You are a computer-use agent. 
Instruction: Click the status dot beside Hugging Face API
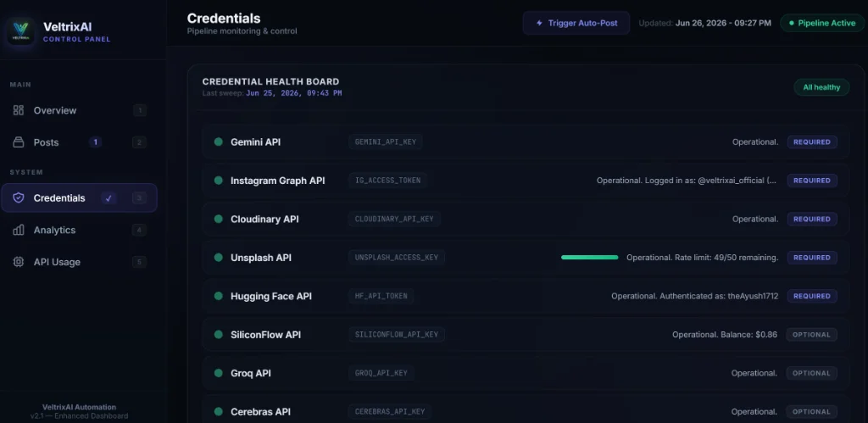tap(218, 296)
